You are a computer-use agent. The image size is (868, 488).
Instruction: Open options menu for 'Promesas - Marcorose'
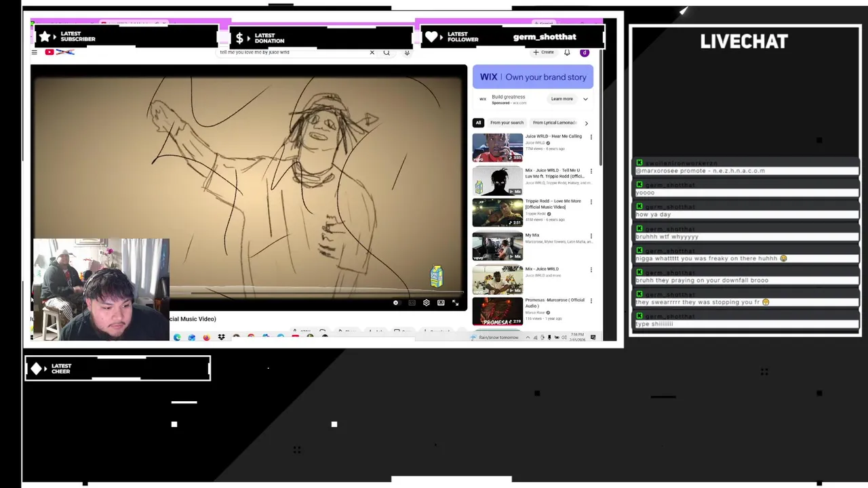click(x=591, y=301)
